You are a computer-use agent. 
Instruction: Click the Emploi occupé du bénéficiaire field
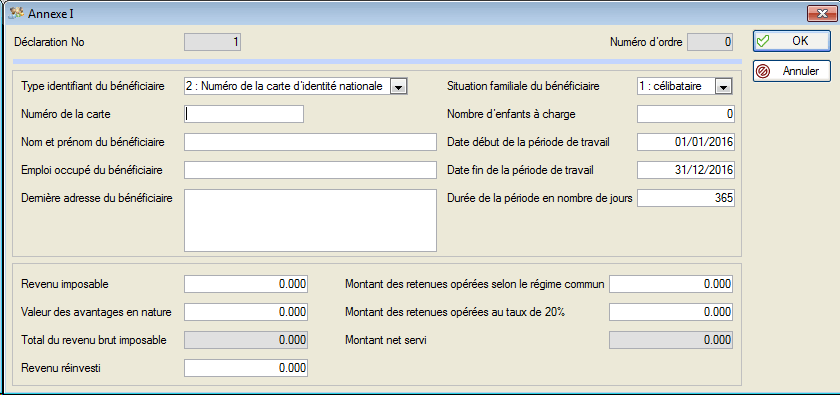click(x=310, y=170)
